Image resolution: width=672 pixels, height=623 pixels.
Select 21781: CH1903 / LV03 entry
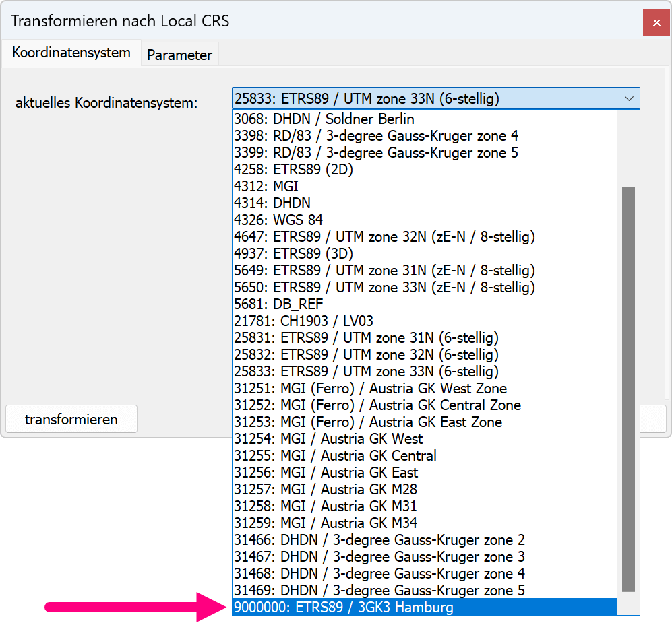point(303,321)
